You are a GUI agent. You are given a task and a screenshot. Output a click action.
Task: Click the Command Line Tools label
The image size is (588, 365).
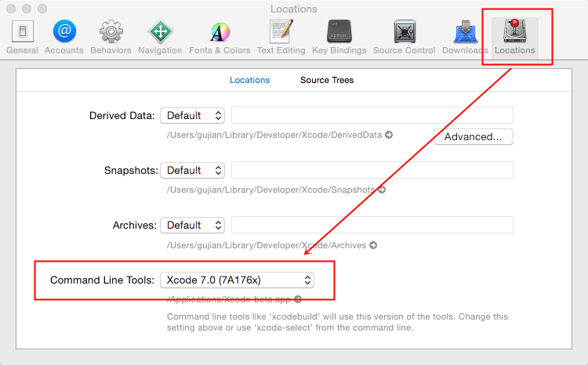point(103,280)
